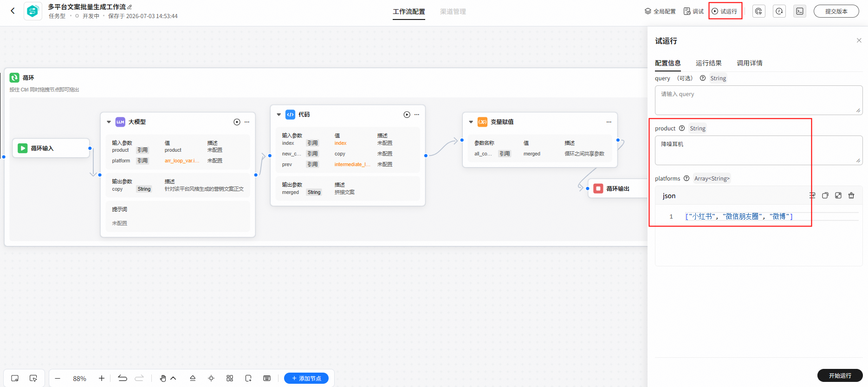Open 全局配置 global settings
868x387 pixels.
point(660,11)
